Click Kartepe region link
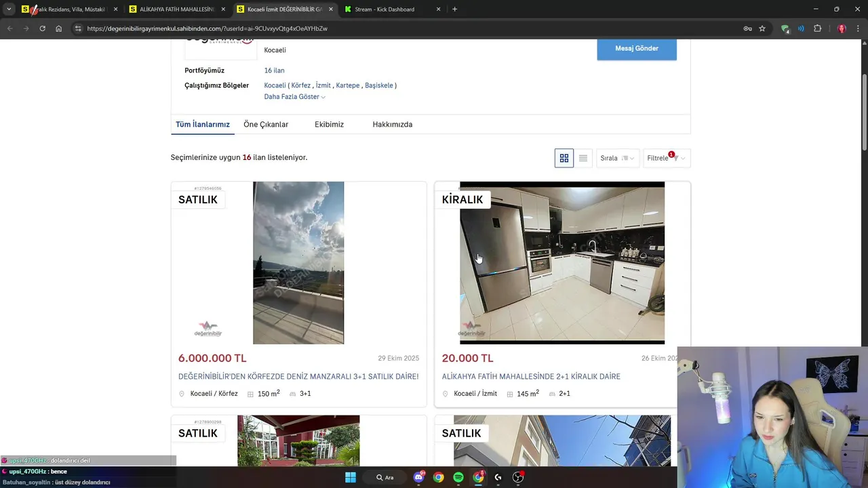Viewport: 868px width, 488px height. click(348, 85)
